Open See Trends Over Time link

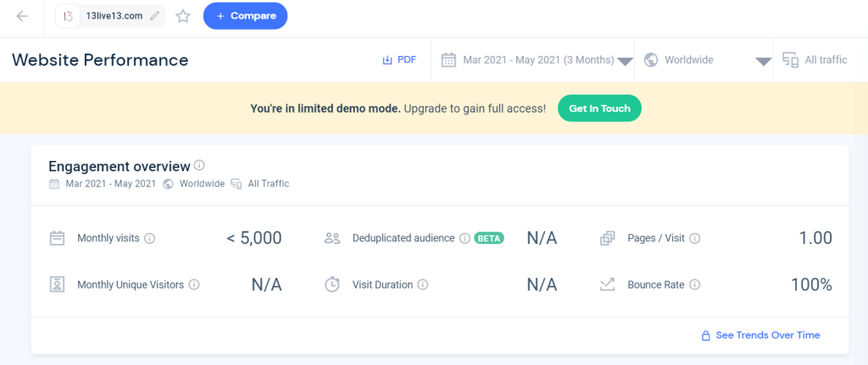point(760,335)
